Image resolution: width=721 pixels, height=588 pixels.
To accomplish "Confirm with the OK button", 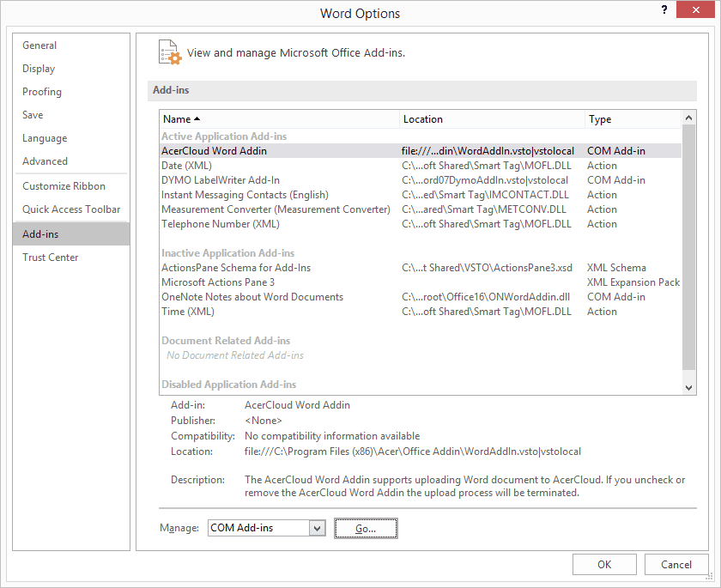I will (x=604, y=565).
